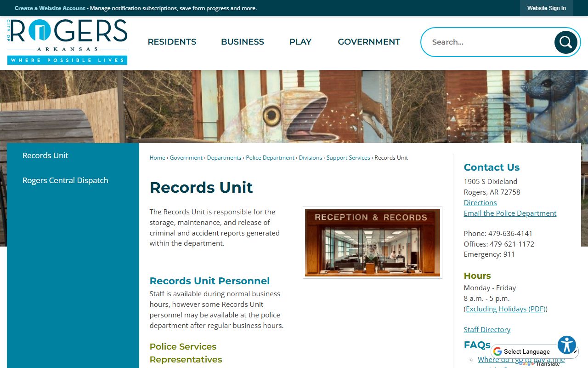Click the Police Services Representatives heading
The height and width of the screenshot is (368, 588).
pos(186,353)
